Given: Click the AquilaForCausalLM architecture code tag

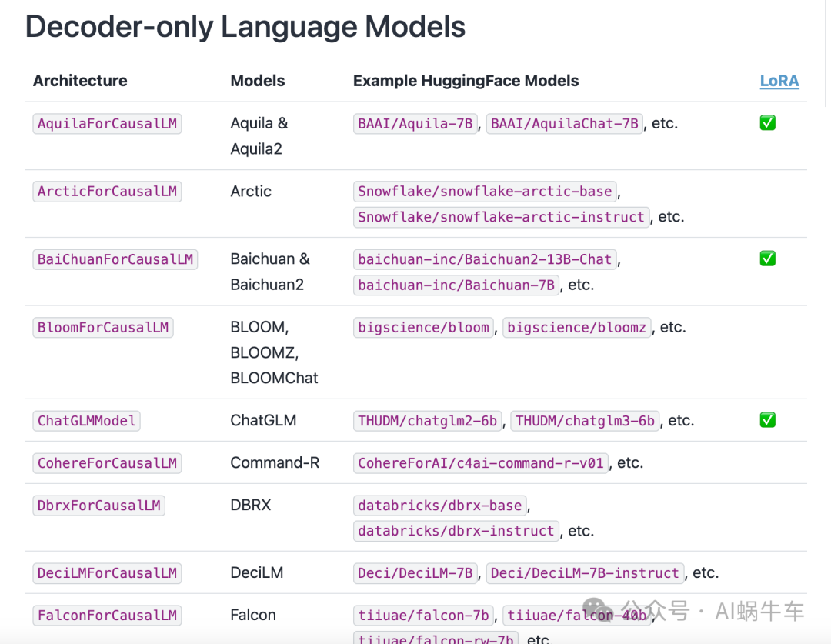Looking at the screenshot, I should [x=107, y=124].
